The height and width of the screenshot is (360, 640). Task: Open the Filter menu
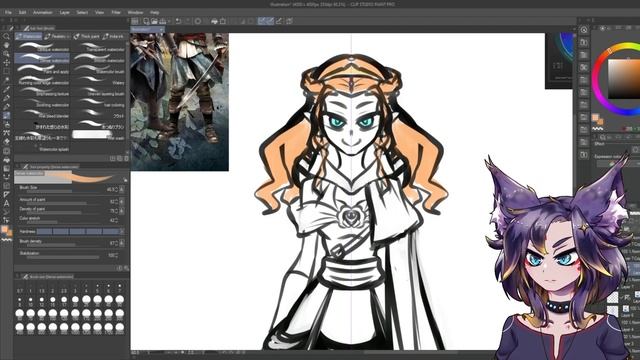116,13
